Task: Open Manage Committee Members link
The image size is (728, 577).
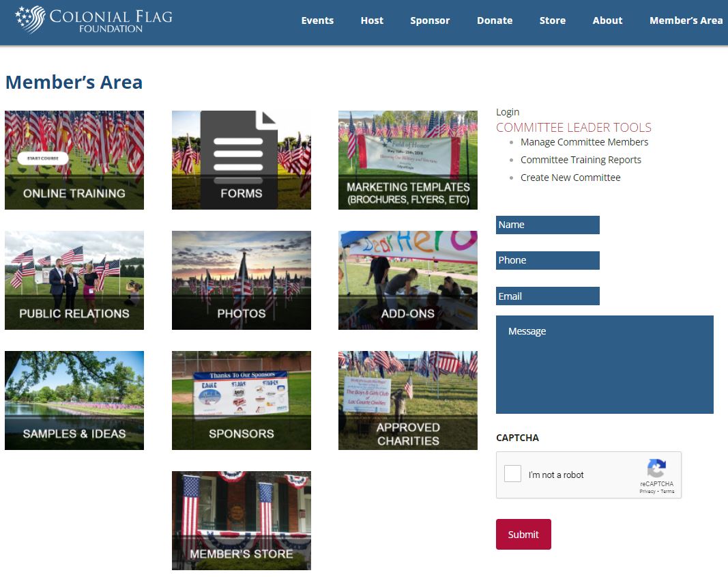Action: pos(584,142)
